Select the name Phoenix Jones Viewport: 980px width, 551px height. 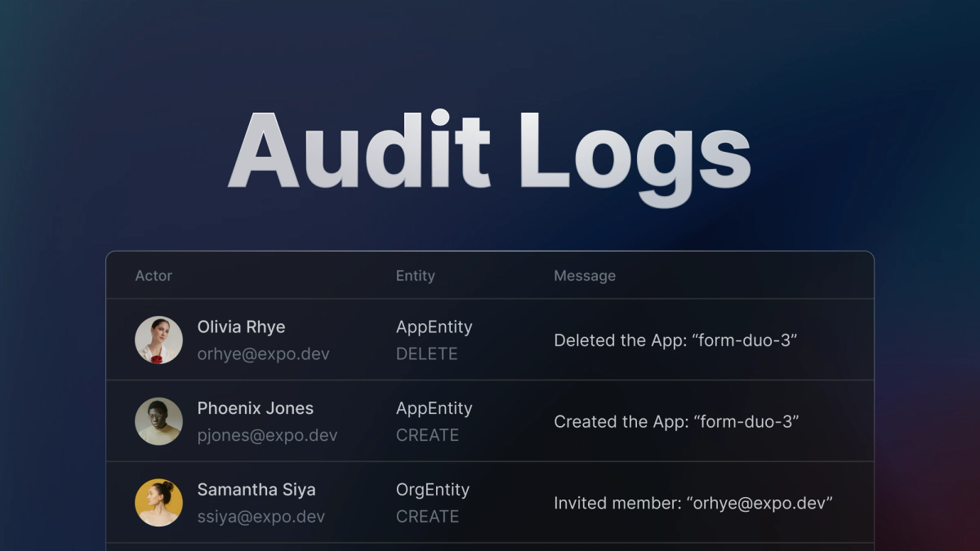[255, 408]
